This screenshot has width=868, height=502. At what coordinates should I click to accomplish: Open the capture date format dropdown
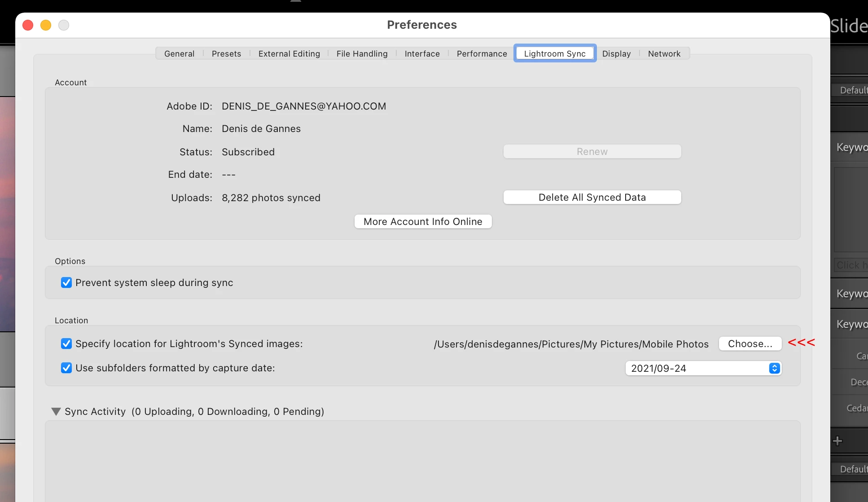(703, 369)
